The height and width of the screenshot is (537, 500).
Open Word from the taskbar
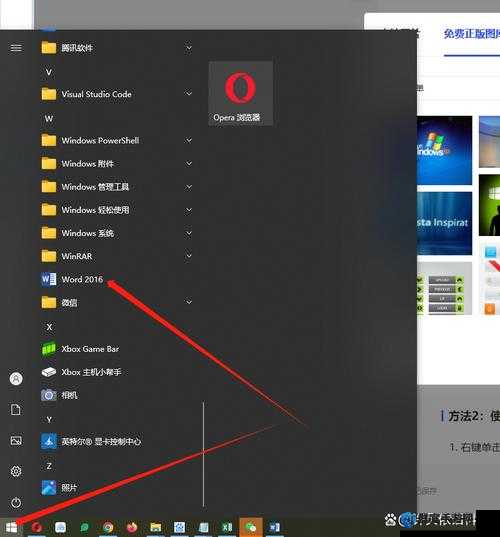click(x=275, y=527)
